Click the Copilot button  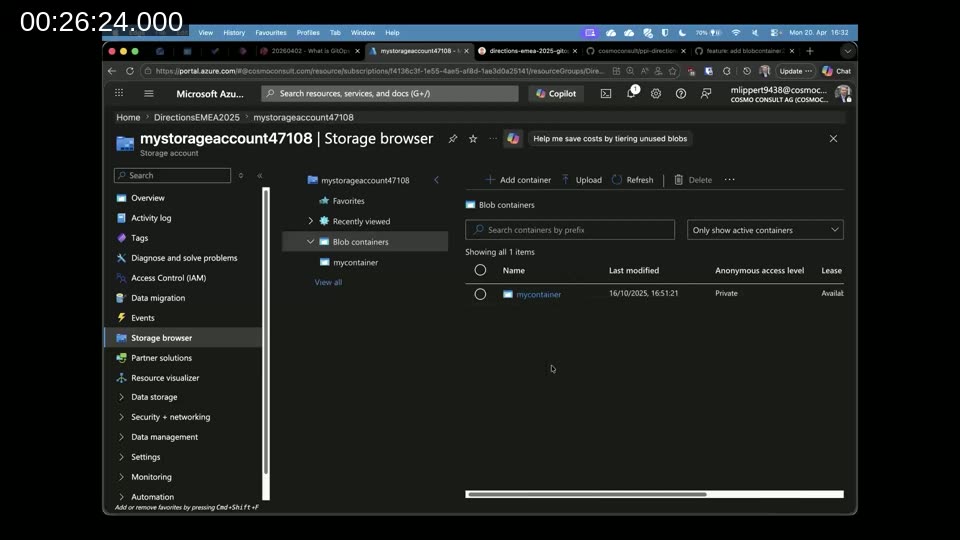pos(556,94)
